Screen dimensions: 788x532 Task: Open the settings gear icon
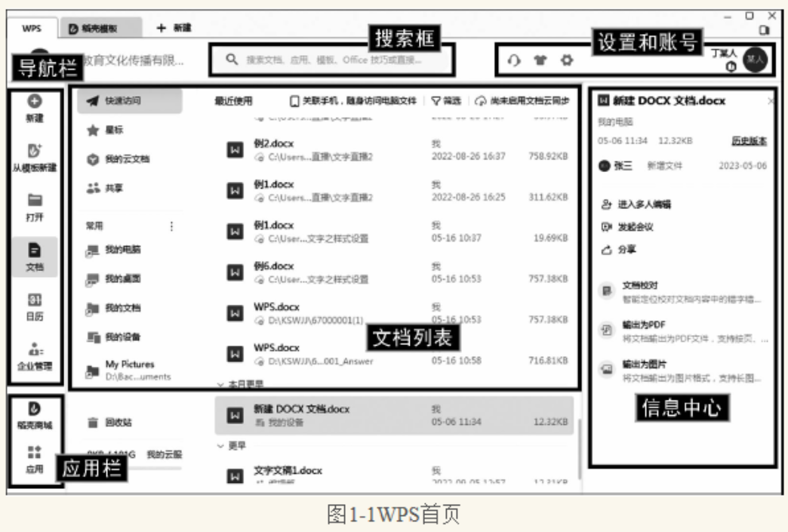[x=567, y=60]
